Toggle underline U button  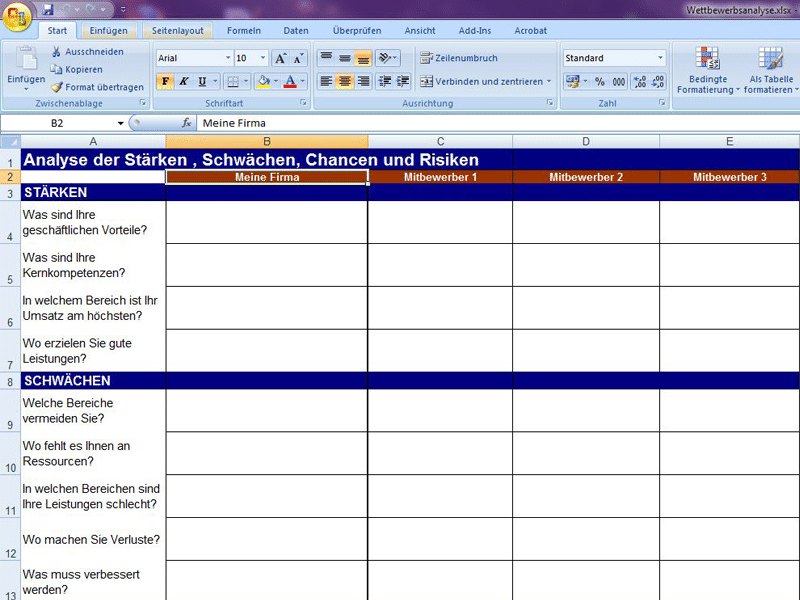coord(202,81)
